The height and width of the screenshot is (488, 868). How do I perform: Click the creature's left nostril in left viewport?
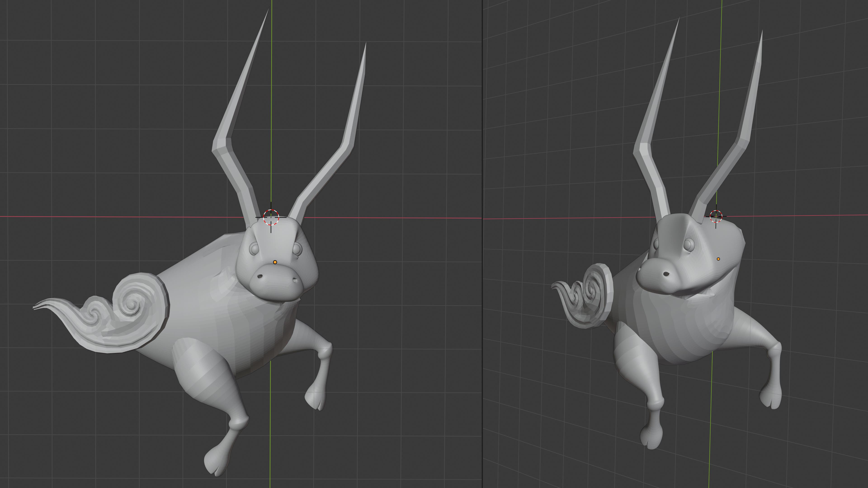[x=260, y=276]
